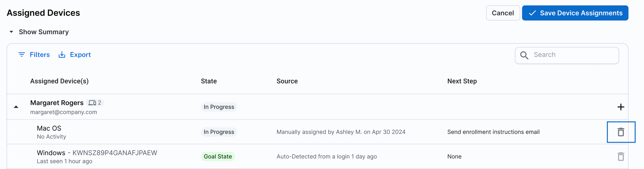Image resolution: width=644 pixels, height=169 pixels.
Task: Click the search magnifier icon
Action: tap(524, 55)
